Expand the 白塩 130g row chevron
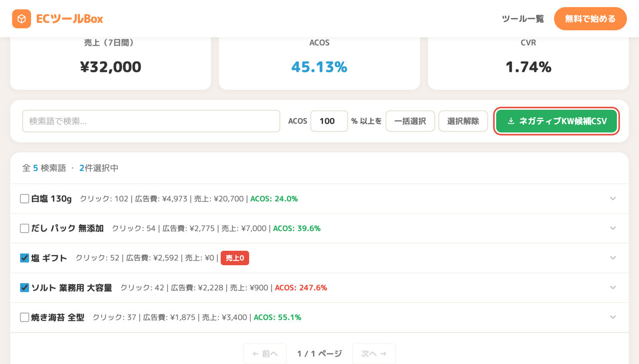The image size is (639, 364). 613,198
